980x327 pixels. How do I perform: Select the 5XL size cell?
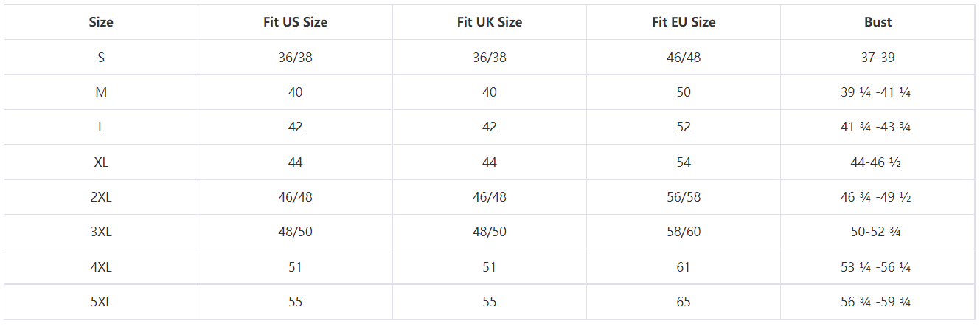coord(101,302)
